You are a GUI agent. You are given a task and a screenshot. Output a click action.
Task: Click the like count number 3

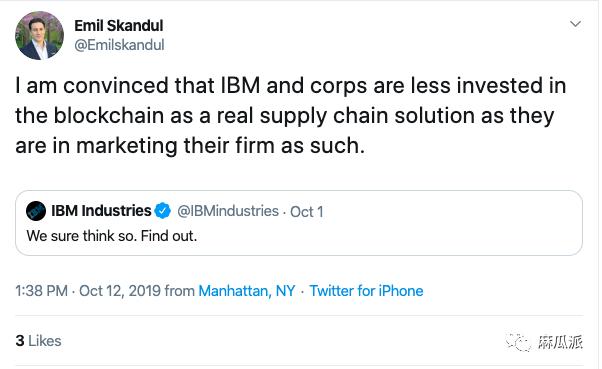coord(20,341)
